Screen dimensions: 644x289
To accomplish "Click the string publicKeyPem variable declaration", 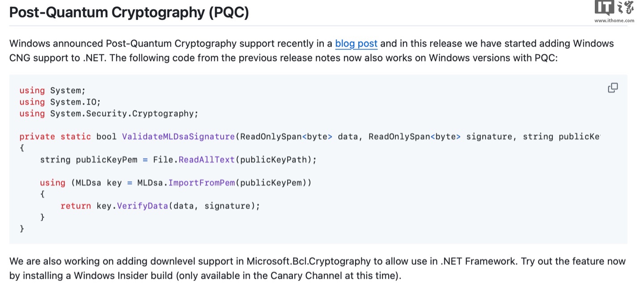I will [x=89, y=160].
